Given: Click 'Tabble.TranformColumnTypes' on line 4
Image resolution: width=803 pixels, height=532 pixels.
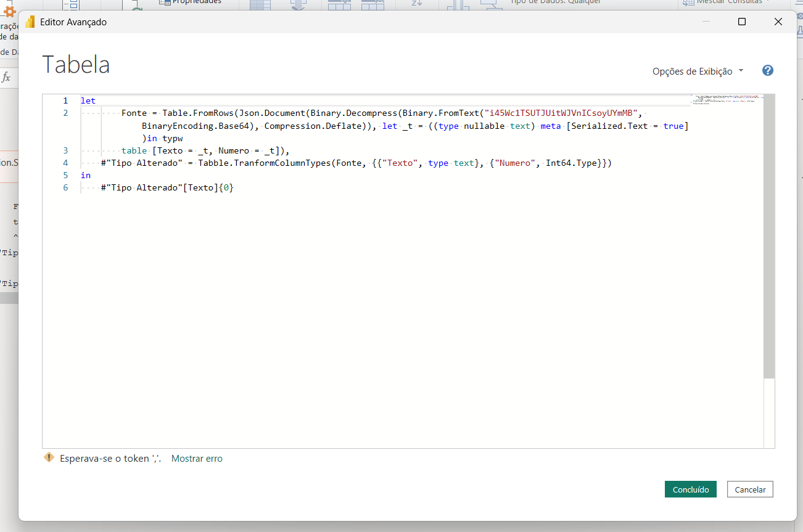Looking at the screenshot, I should pos(265,163).
